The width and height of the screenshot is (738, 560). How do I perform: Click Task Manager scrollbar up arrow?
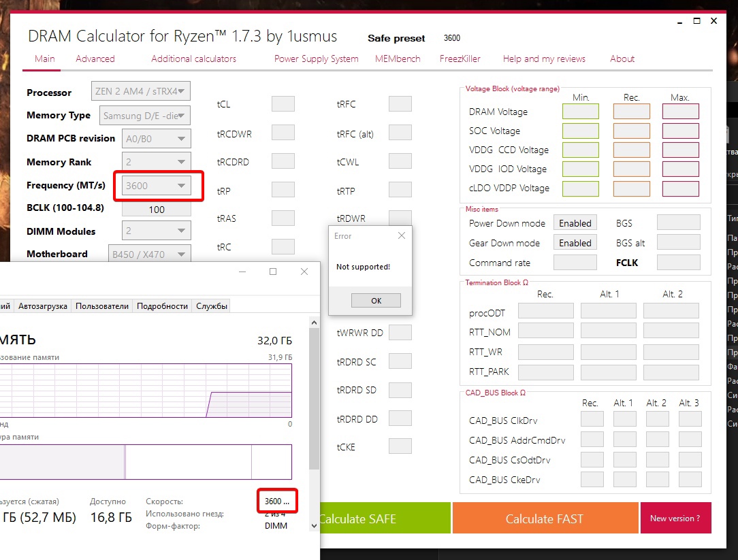[x=315, y=323]
